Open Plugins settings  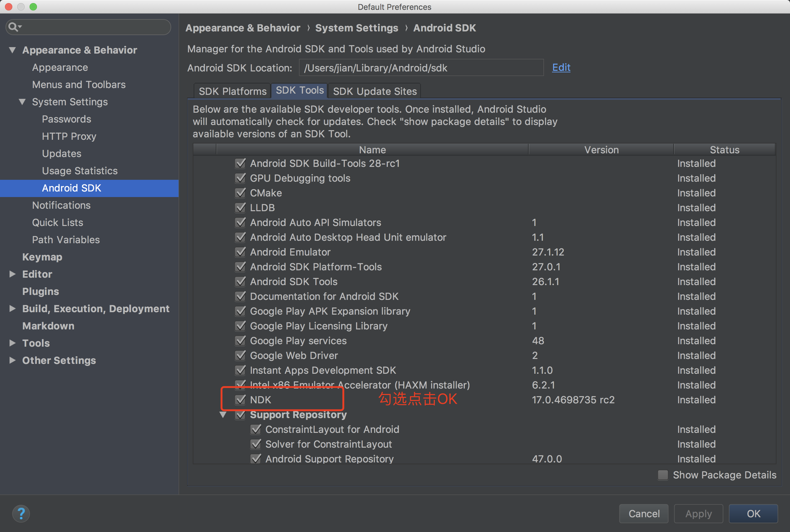tap(41, 291)
